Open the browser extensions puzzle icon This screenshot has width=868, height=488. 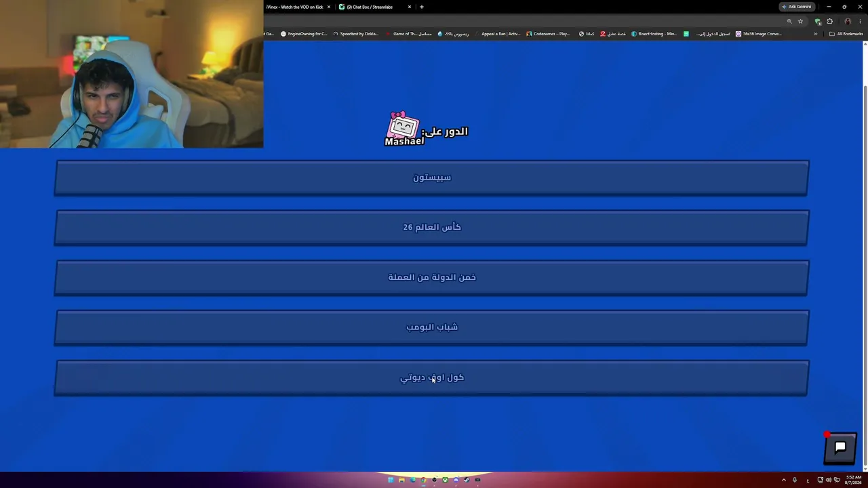coord(829,21)
